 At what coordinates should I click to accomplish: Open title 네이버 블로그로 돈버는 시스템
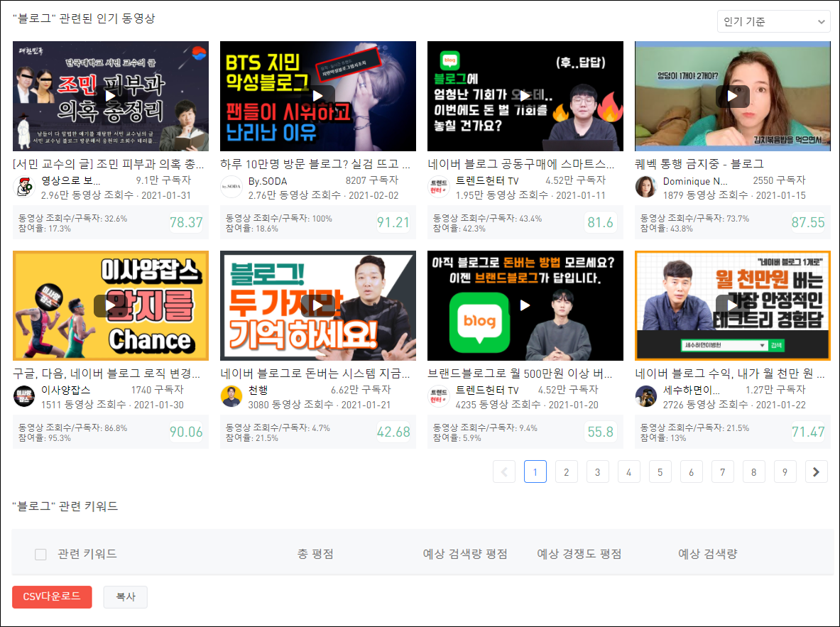pyautogui.click(x=315, y=374)
